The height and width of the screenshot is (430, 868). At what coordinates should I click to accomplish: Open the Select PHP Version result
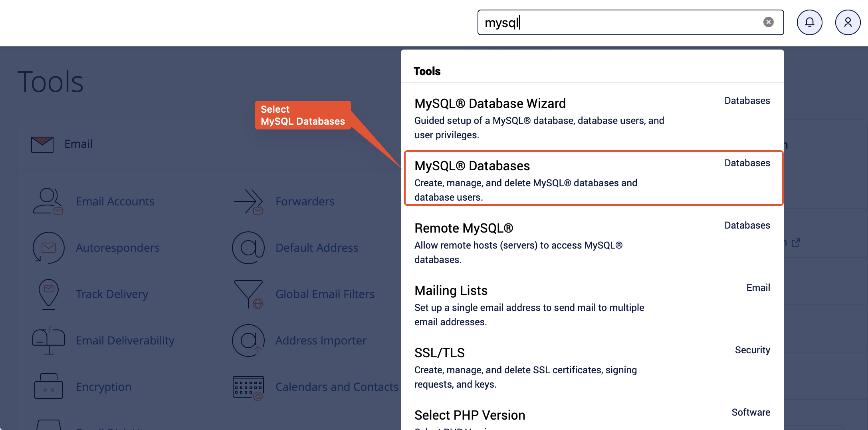point(470,415)
